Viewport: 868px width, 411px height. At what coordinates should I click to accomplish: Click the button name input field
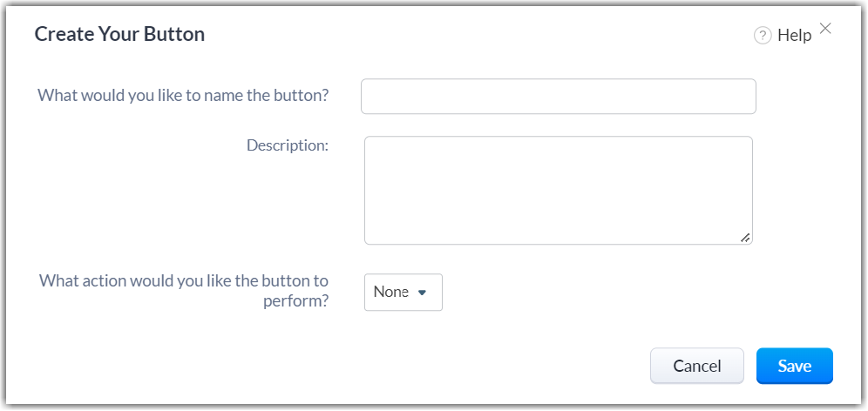(x=558, y=97)
